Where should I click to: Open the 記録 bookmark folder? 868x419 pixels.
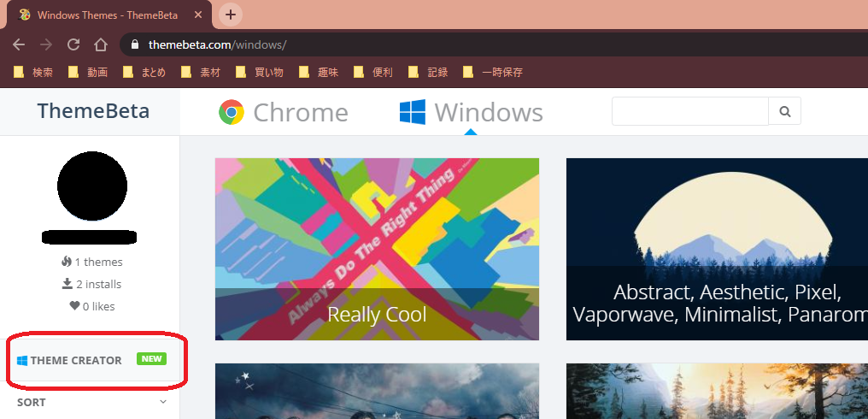428,72
